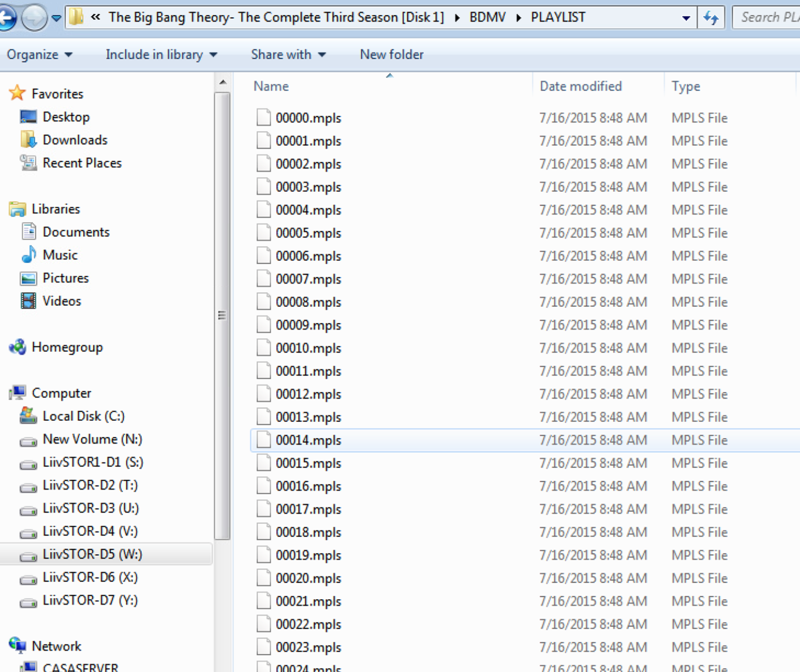Select BDMV in the address path
This screenshot has height=672, width=800.
[487, 18]
